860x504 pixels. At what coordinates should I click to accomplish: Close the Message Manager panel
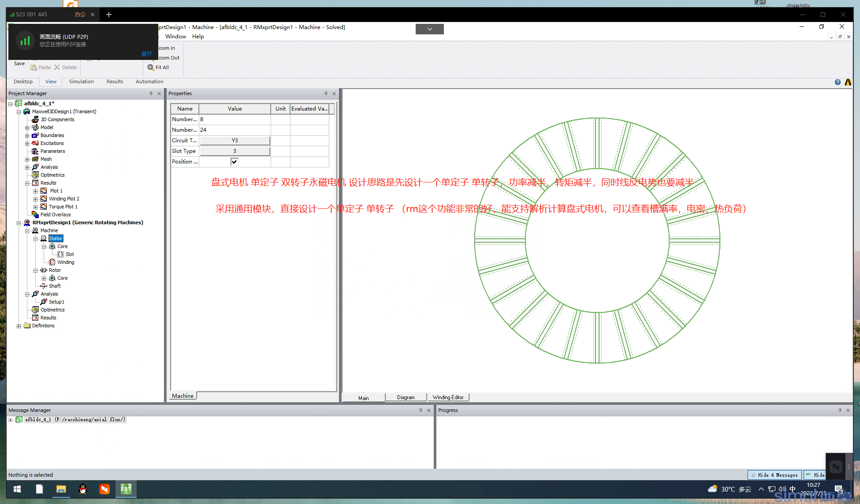(429, 410)
